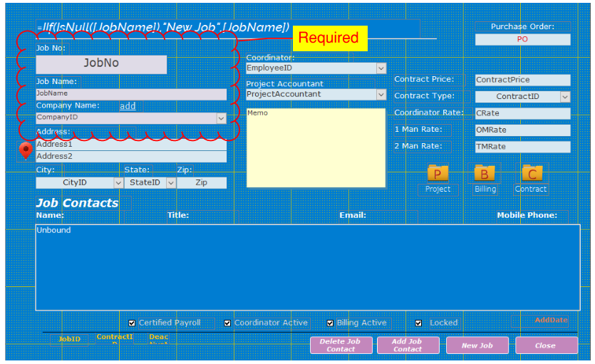Toggle the Locked checkbox
This screenshot has height=364, width=595.
tap(418, 323)
